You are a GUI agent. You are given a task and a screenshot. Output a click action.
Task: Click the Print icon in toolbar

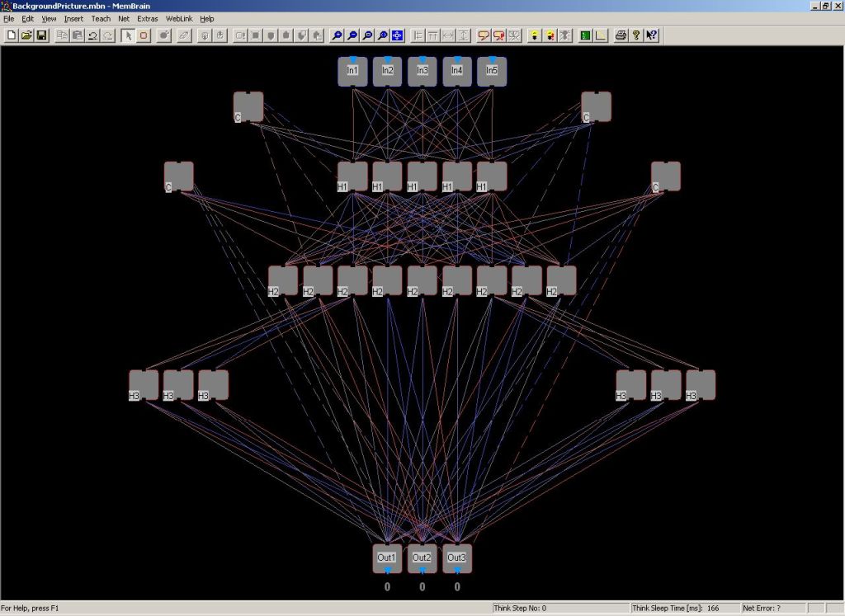[621, 35]
